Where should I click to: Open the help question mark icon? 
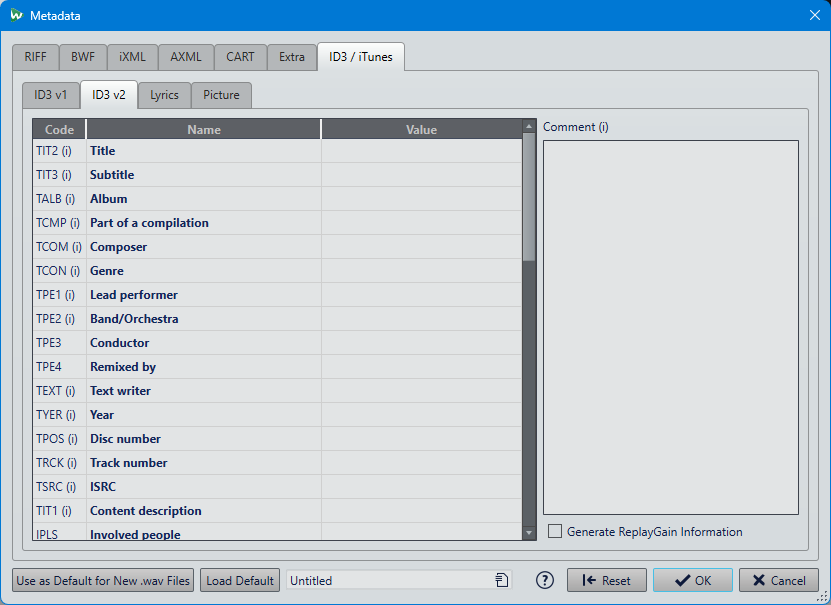(544, 580)
